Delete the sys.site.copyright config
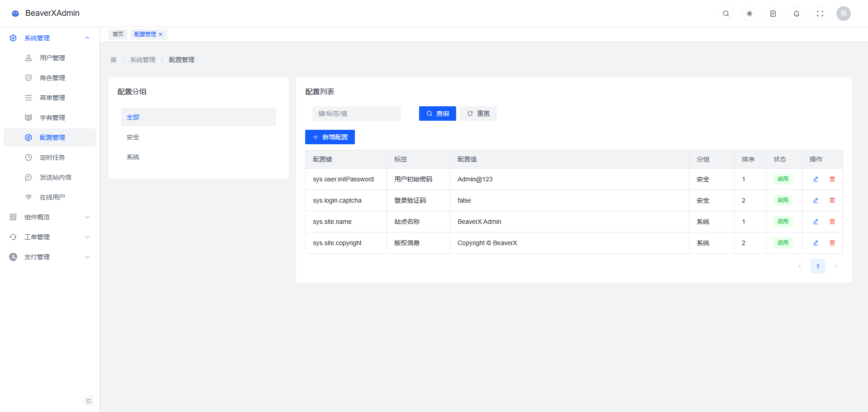This screenshot has width=868, height=412. click(832, 243)
